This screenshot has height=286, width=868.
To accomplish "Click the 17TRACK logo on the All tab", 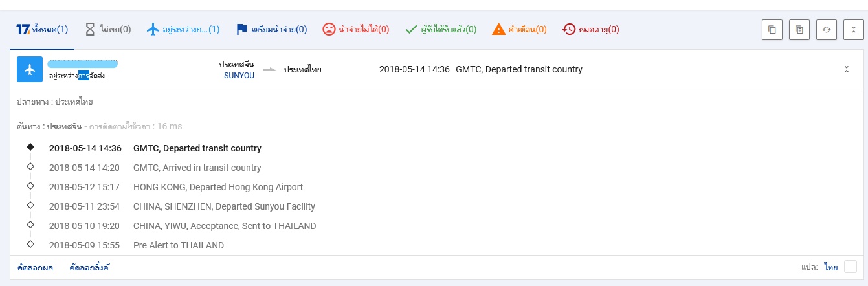I will coord(21,29).
